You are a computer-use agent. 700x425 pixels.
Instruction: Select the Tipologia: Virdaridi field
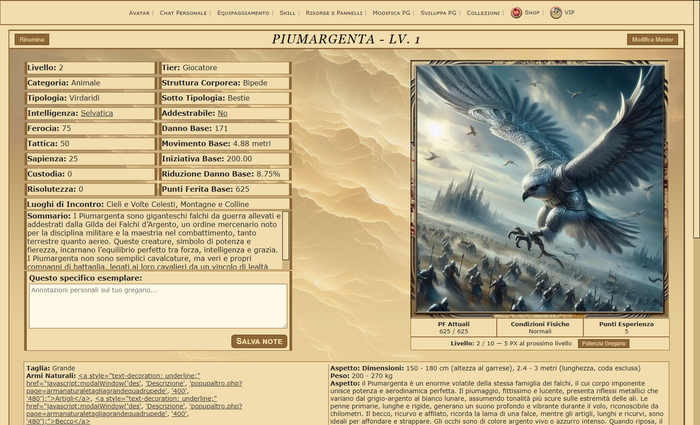90,98
